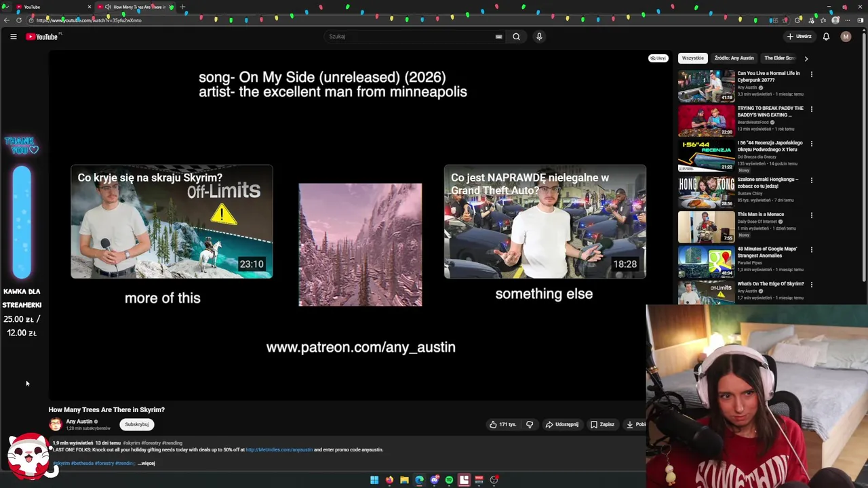Play end-screen video Co jest NAPRAWDĘ nielegalne
Image resolution: width=868 pixels, height=488 pixels.
(545, 222)
